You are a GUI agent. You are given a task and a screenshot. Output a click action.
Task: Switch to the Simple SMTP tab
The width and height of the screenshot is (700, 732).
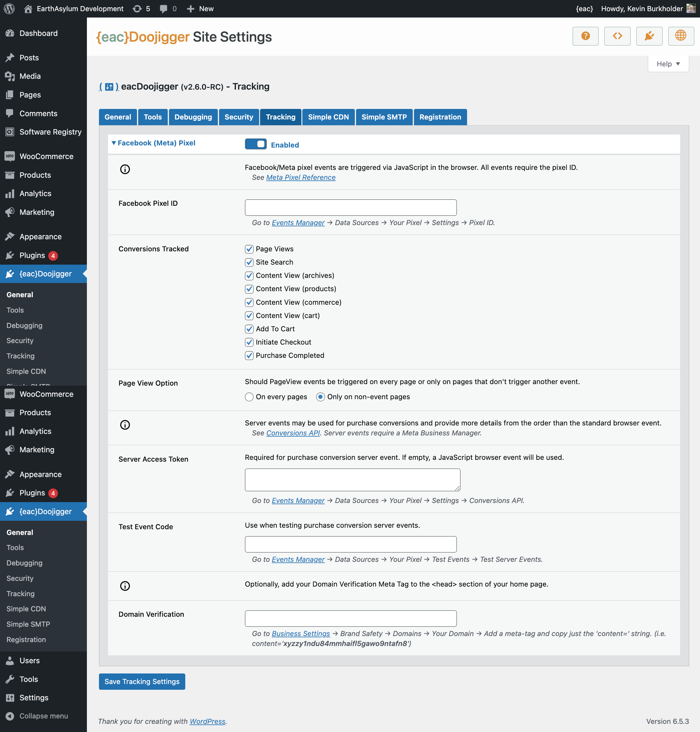click(383, 117)
